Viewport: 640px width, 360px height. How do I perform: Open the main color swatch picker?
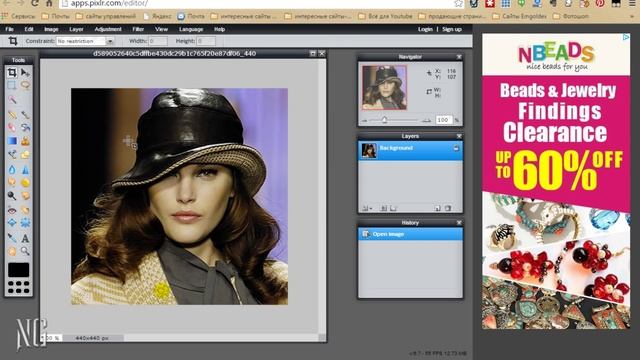pos(19,270)
